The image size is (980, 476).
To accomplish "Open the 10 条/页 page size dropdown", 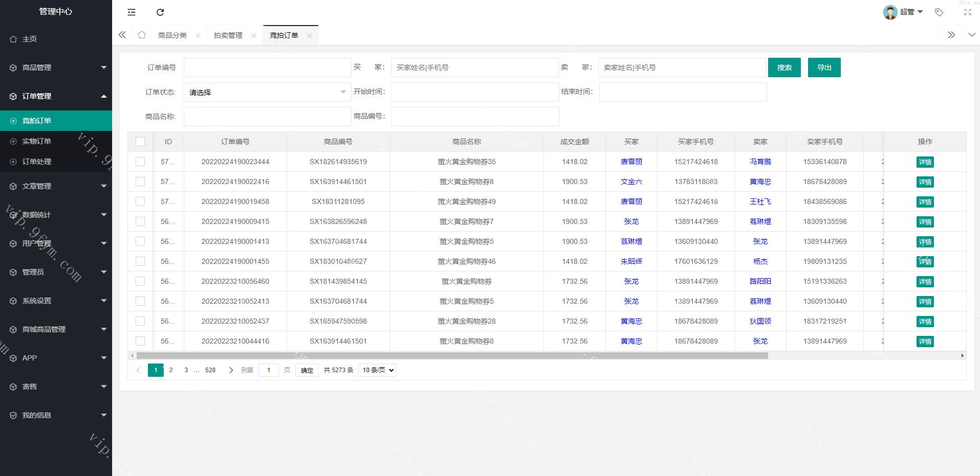I will (378, 370).
